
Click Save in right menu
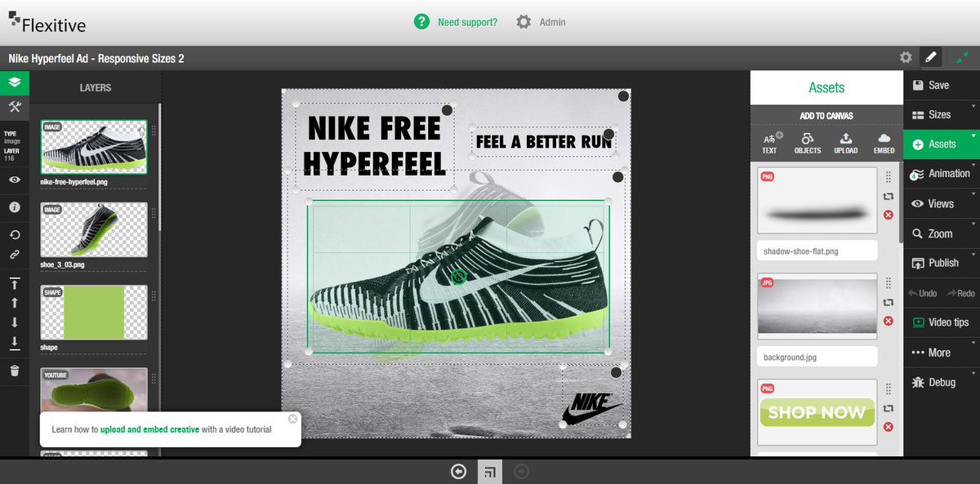(x=941, y=85)
